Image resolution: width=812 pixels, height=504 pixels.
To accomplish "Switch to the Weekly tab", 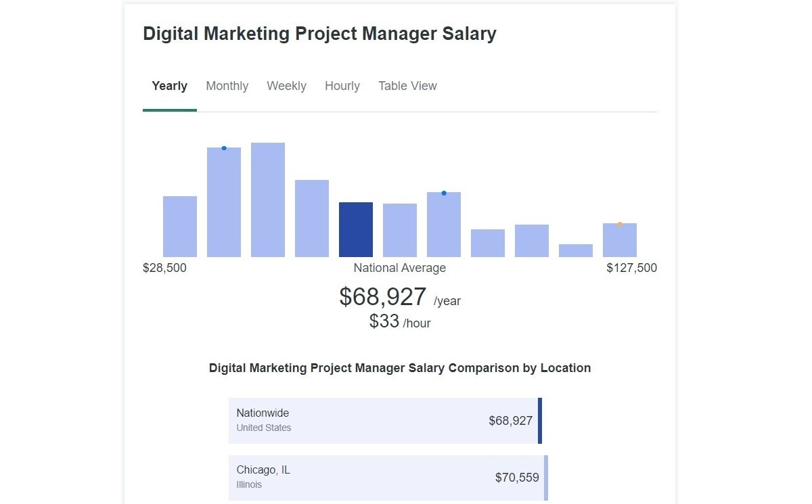I will (x=286, y=86).
